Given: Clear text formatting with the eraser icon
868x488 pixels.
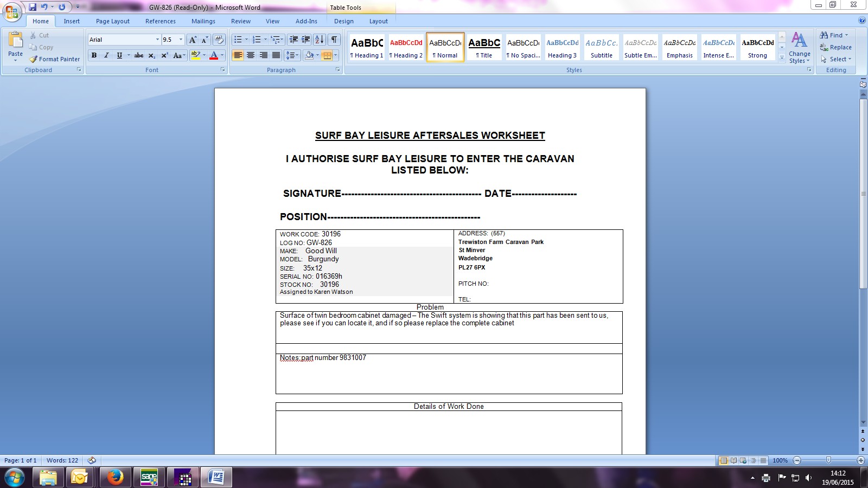Looking at the screenshot, I should click(x=219, y=40).
